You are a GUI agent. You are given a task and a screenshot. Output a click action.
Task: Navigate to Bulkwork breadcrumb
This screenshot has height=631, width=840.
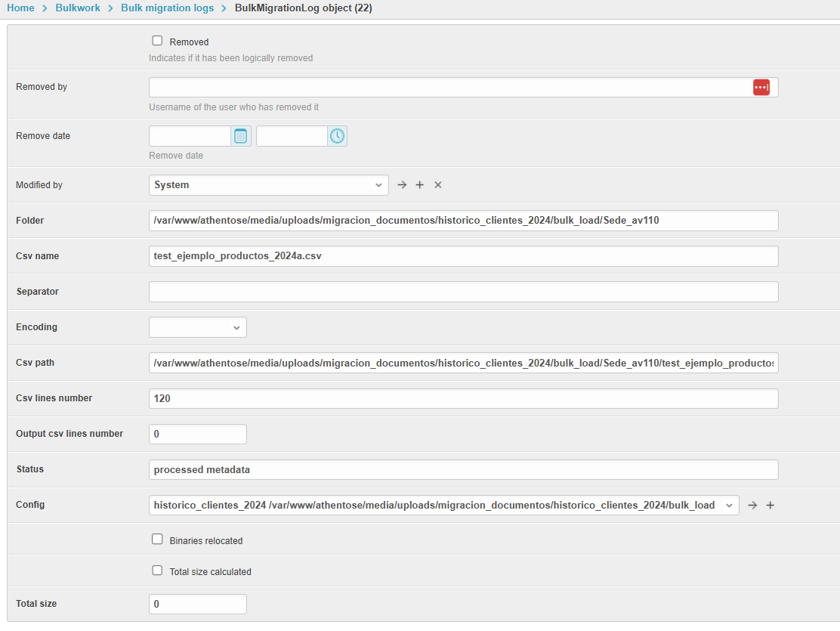(78, 8)
